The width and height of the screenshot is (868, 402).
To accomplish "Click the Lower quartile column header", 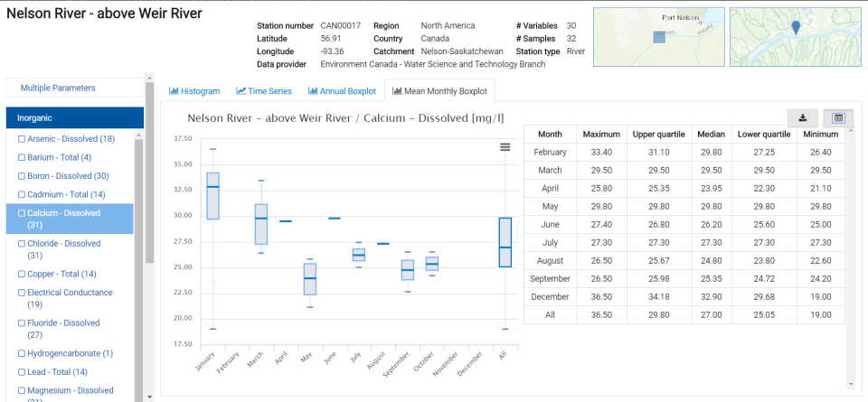I will [764, 134].
